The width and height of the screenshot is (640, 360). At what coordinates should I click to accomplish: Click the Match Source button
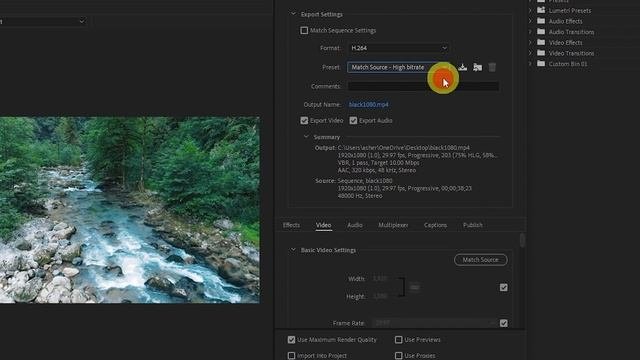[480, 260]
